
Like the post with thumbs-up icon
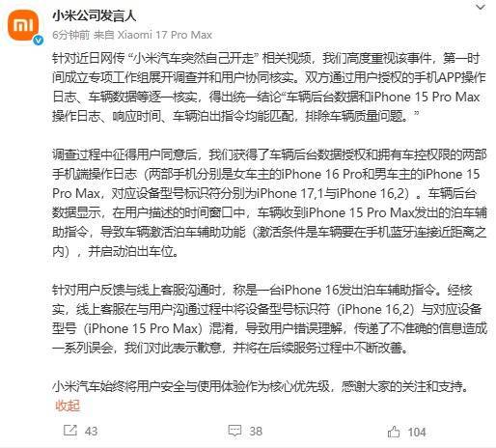pyautogui.click(x=394, y=432)
